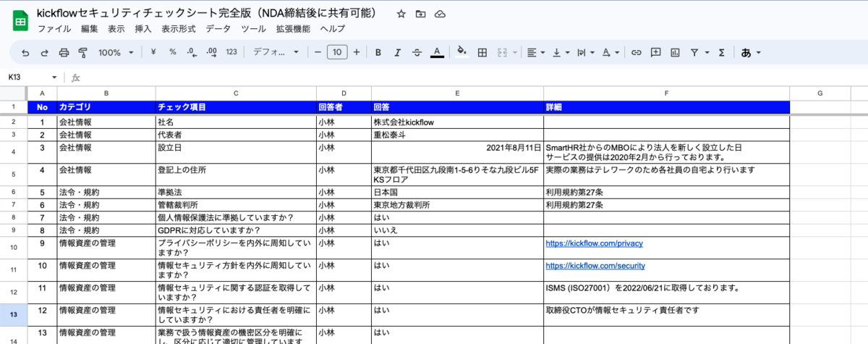Open the 100% zoom dropdown
868x344 pixels.
[116, 52]
